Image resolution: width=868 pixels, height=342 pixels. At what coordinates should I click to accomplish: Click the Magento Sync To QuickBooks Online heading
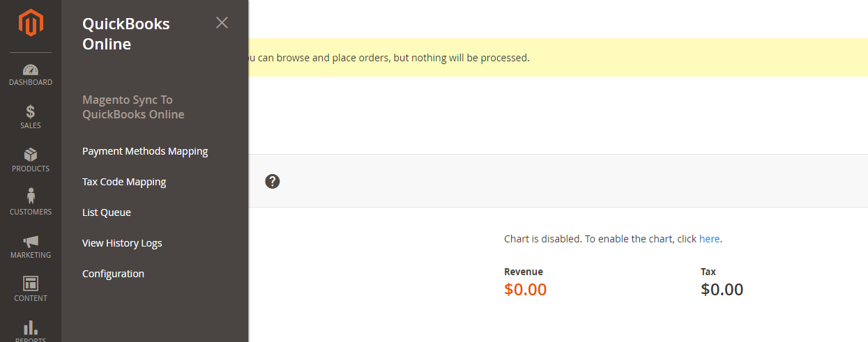pyautogui.click(x=133, y=107)
